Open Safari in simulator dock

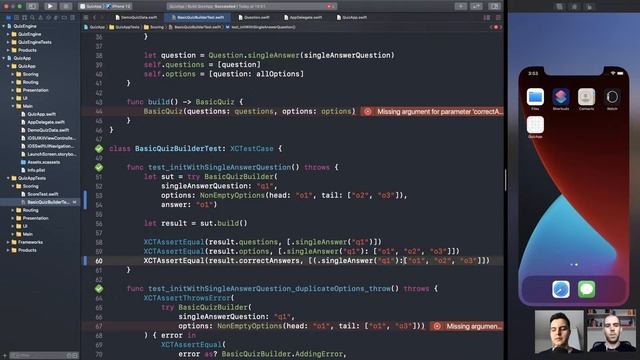[561, 289]
